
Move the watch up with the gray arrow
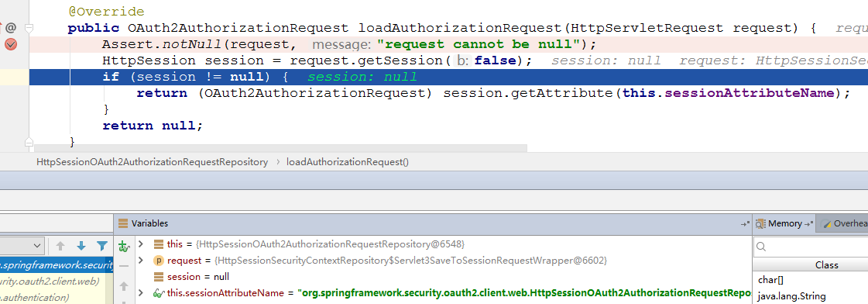point(124,286)
